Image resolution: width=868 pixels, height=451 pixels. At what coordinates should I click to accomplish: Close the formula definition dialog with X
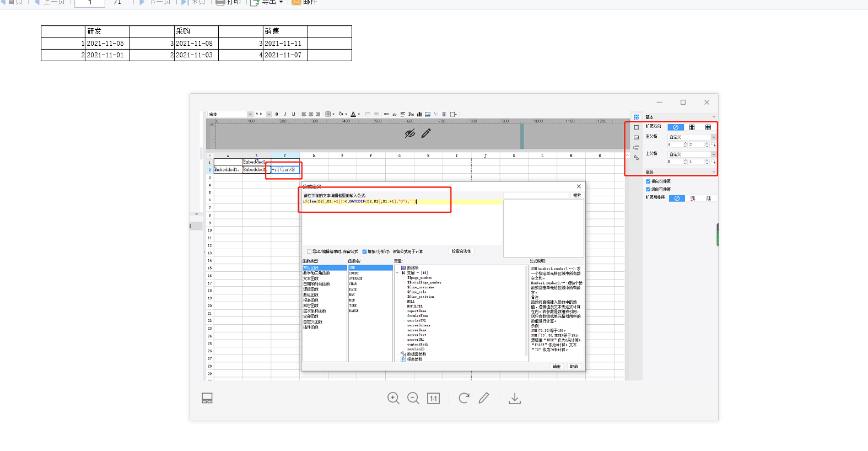(x=579, y=186)
